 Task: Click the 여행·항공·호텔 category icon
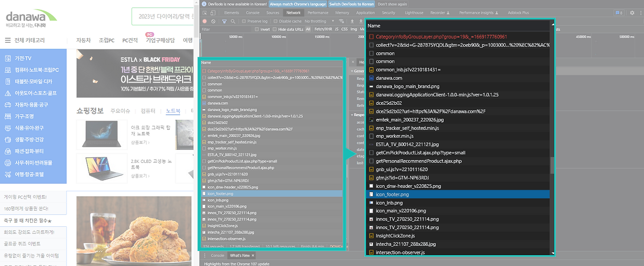(9, 174)
